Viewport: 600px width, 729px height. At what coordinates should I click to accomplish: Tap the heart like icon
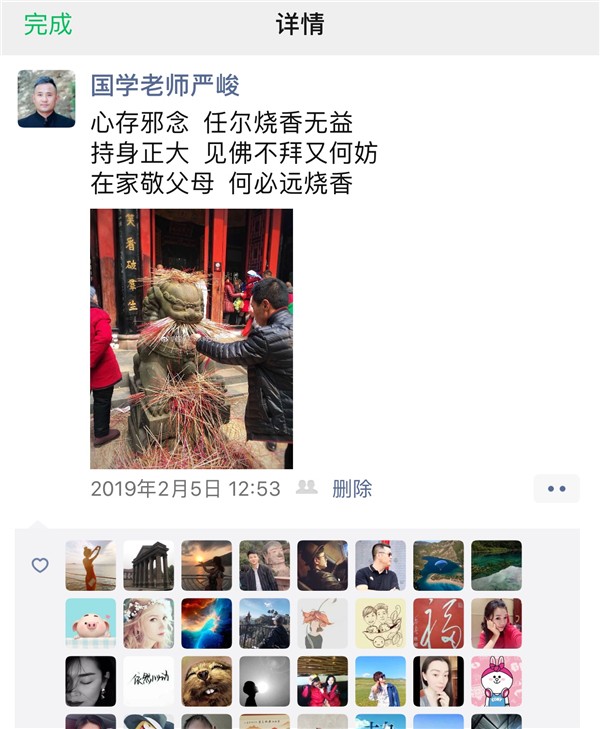(40, 565)
